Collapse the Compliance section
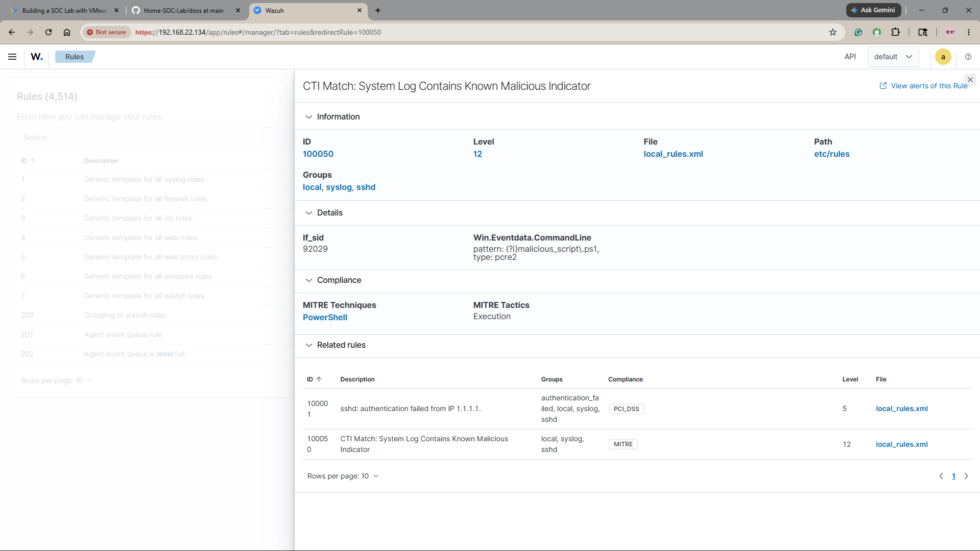 click(x=309, y=280)
